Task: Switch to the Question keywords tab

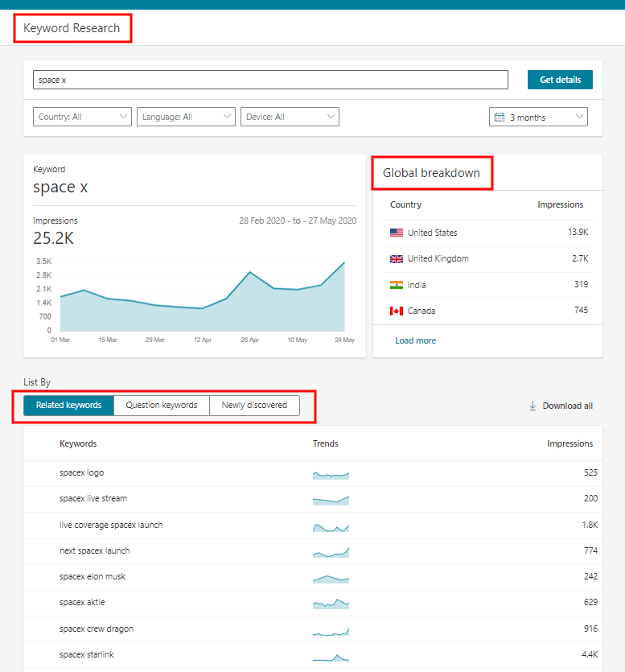Action: (162, 405)
